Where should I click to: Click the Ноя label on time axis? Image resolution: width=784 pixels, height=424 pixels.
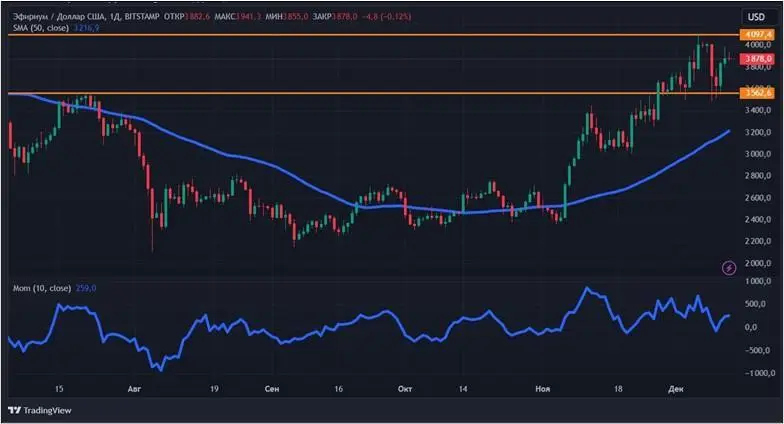(543, 386)
